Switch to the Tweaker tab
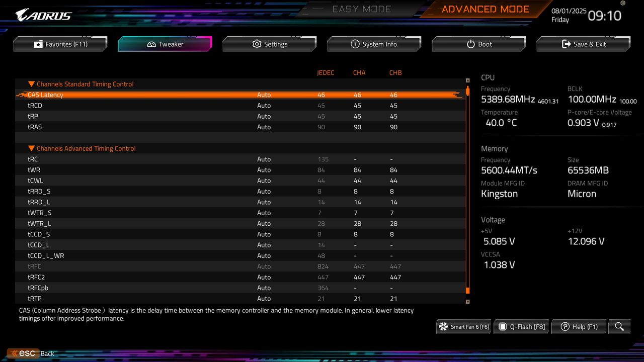This screenshot has height=362, width=644. pyautogui.click(x=165, y=44)
